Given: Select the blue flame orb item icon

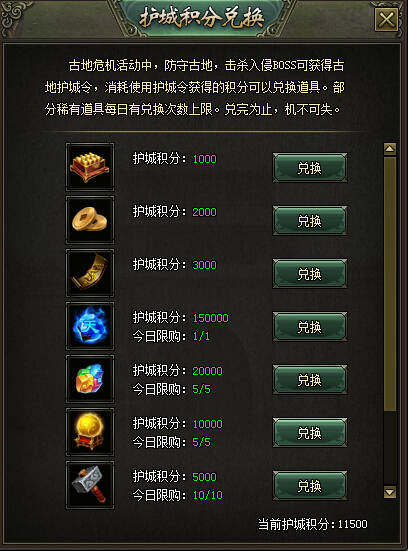Looking at the screenshot, I should (90, 326).
